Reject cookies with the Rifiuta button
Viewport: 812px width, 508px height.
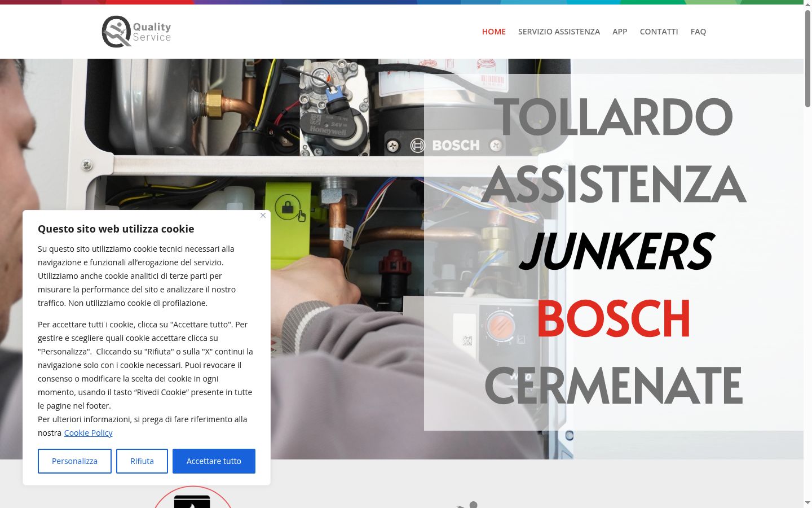(x=142, y=461)
